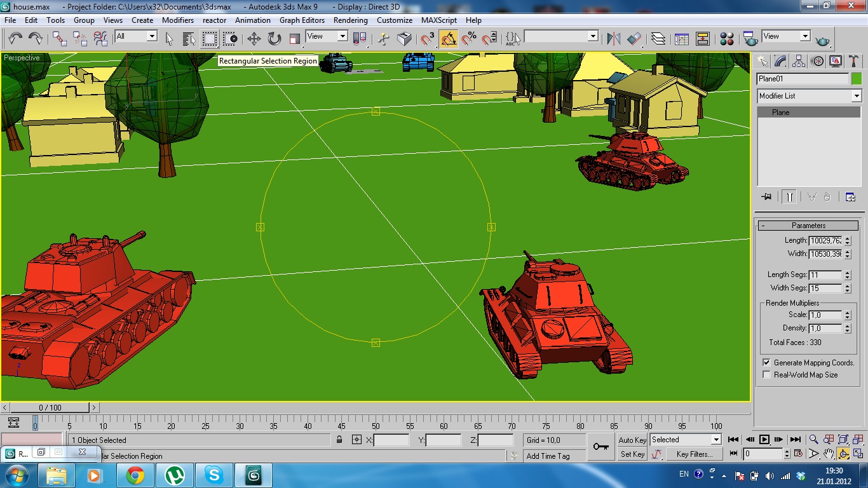Image resolution: width=868 pixels, height=488 pixels.
Task: Click the Plane01 object color swatch
Action: click(x=856, y=79)
